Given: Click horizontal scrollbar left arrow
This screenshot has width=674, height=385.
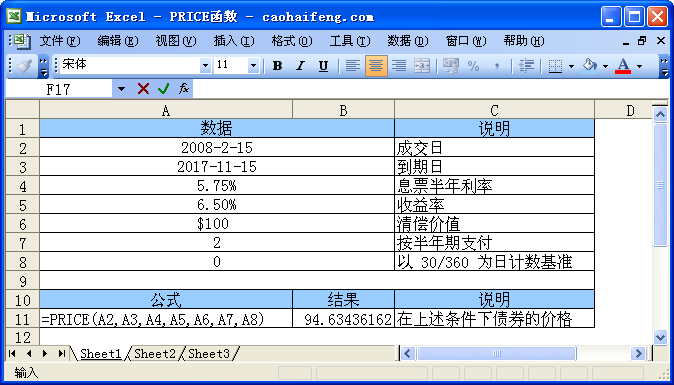Looking at the screenshot, I should pos(407,354).
